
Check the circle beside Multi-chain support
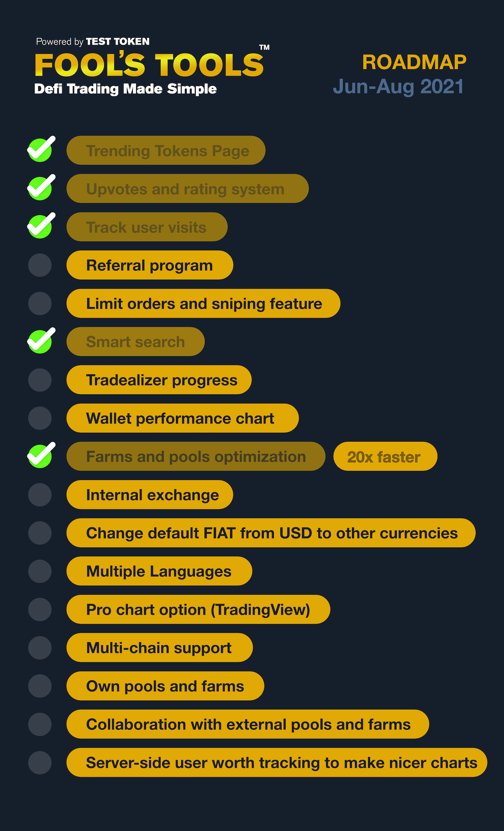click(40, 648)
